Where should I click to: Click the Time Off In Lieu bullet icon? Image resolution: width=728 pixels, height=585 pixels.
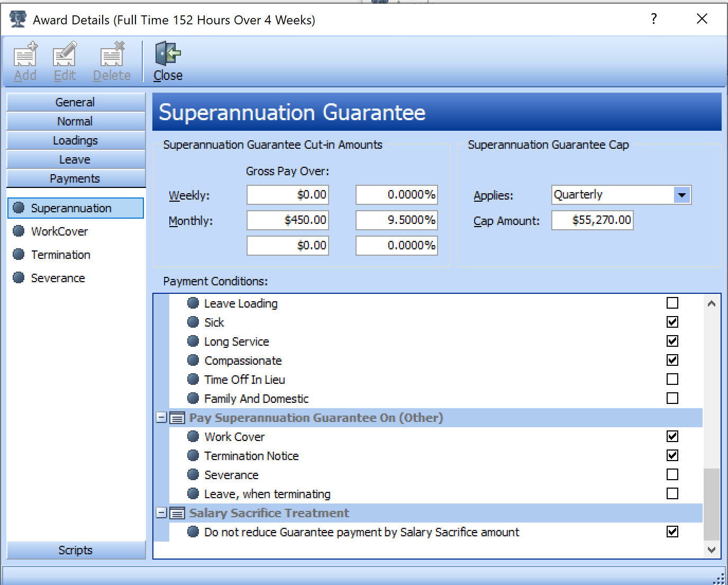194,379
